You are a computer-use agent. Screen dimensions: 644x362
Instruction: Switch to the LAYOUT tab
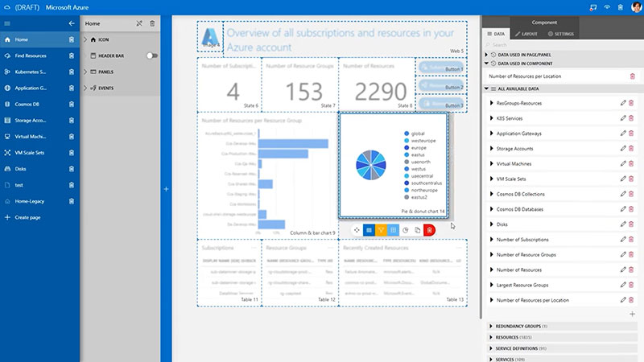click(x=526, y=34)
